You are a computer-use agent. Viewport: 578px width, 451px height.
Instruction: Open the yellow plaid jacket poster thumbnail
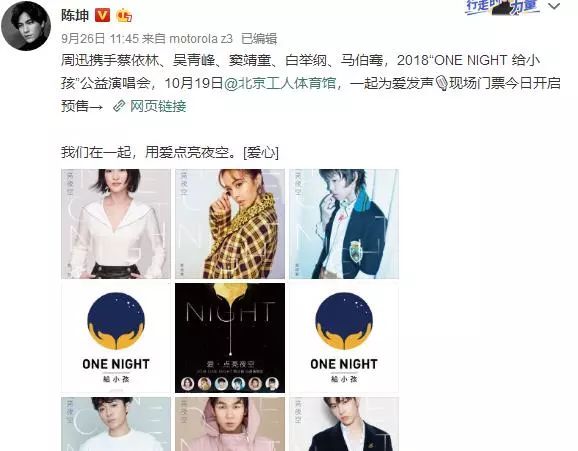point(230,224)
